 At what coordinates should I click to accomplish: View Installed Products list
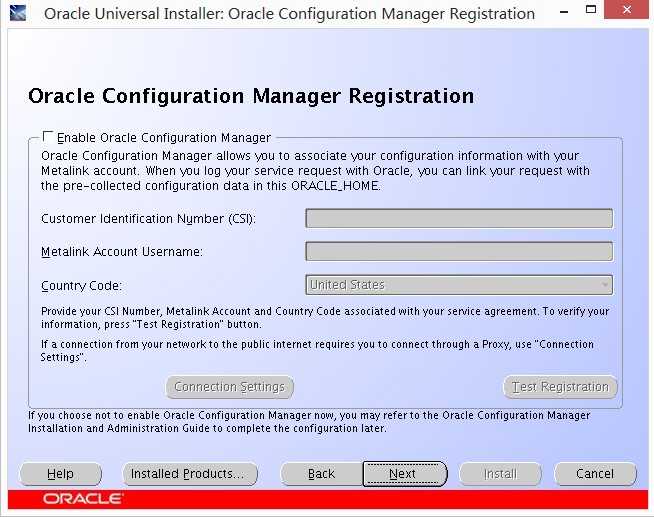point(190,474)
